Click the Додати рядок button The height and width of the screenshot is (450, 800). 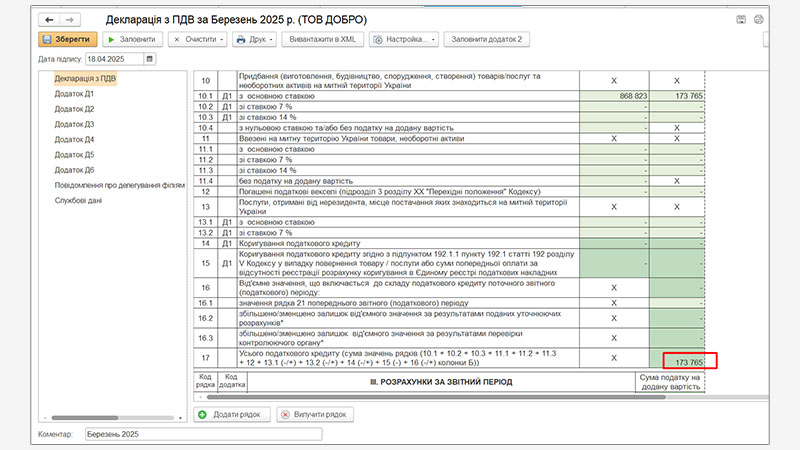[x=232, y=414]
